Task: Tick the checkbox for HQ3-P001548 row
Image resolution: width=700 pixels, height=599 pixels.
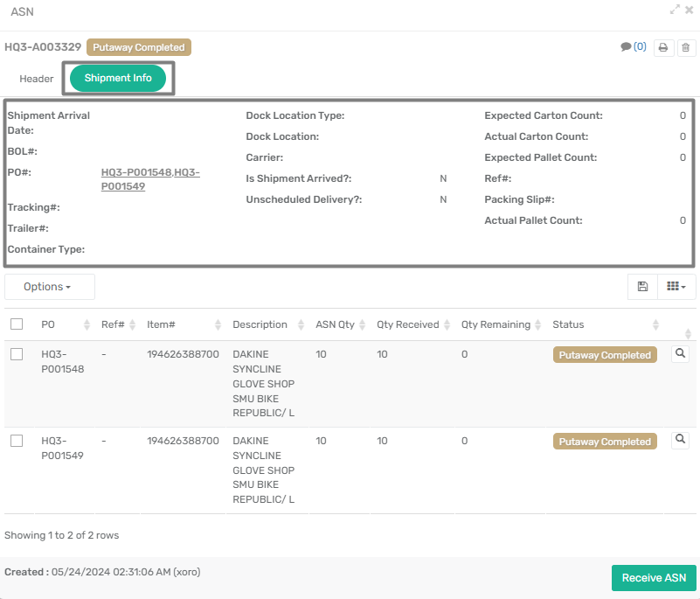Action: [17, 354]
